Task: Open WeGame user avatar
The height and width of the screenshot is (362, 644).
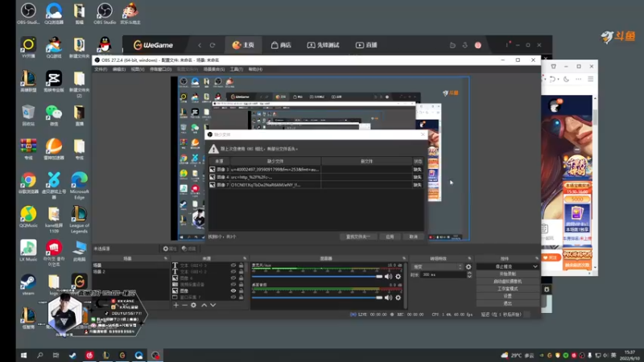Action: (x=478, y=45)
